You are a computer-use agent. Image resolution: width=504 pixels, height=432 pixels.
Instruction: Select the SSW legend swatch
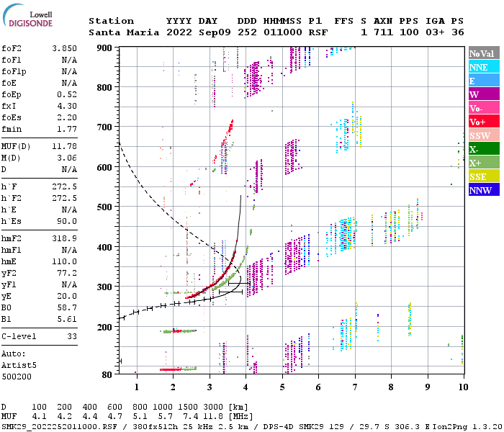click(484, 135)
